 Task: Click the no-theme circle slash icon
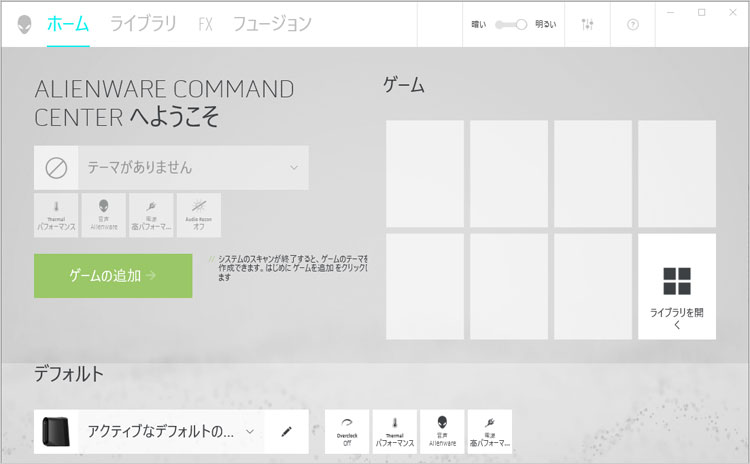[56, 168]
